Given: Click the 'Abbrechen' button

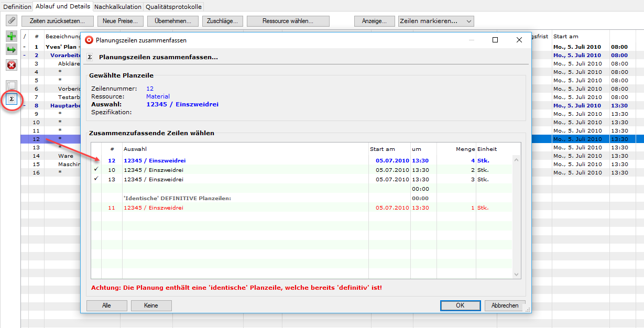Looking at the screenshot, I should [505, 305].
